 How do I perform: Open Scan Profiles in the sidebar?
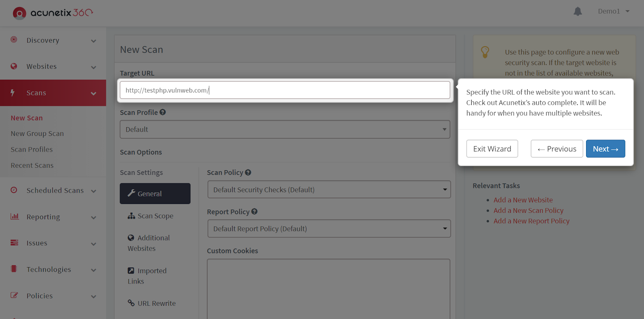(31, 149)
